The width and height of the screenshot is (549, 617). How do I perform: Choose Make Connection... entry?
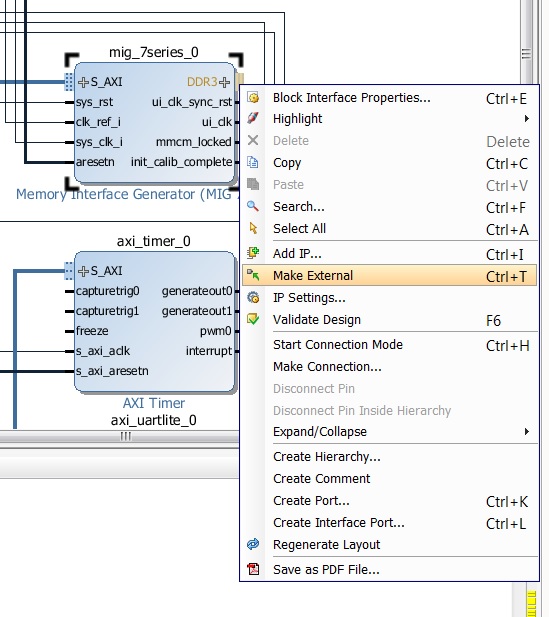pos(390,367)
